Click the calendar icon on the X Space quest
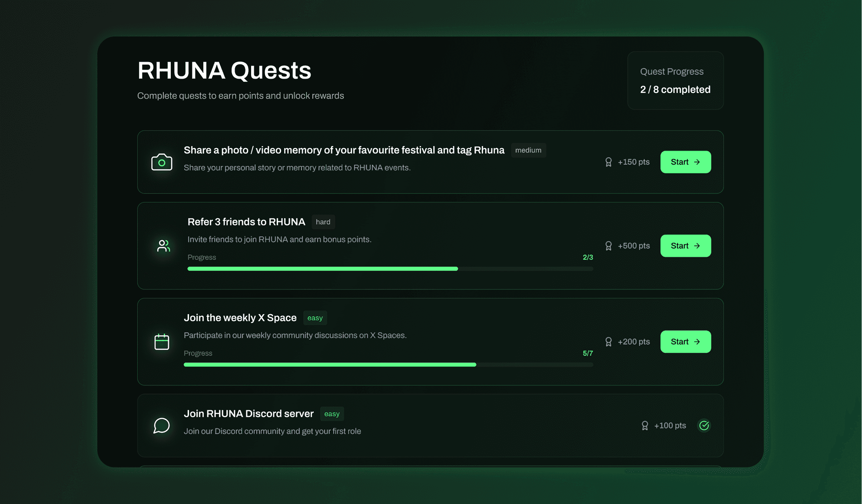The width and height of the screenshot is (862, 504). pyautogui.click(x=162, y=342)
